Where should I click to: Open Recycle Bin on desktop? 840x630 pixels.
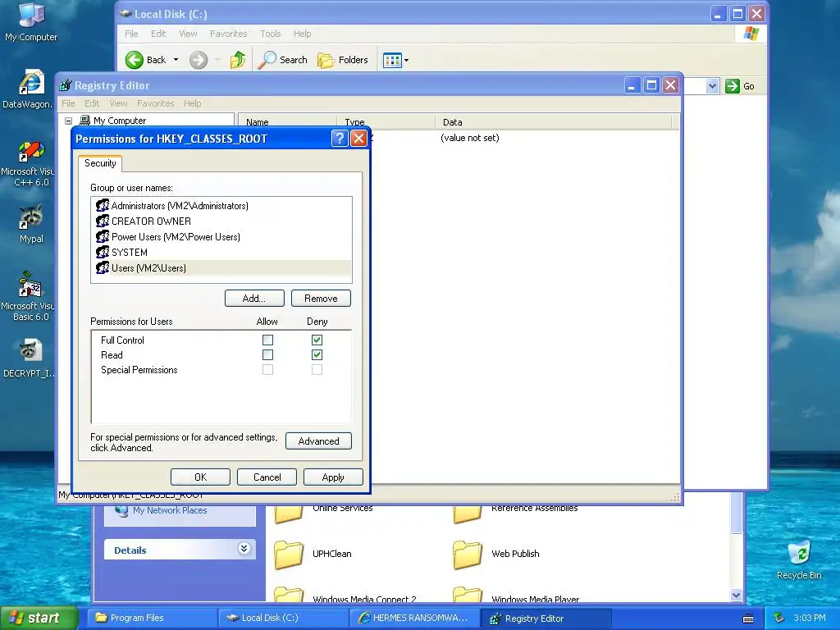(799, 560)
